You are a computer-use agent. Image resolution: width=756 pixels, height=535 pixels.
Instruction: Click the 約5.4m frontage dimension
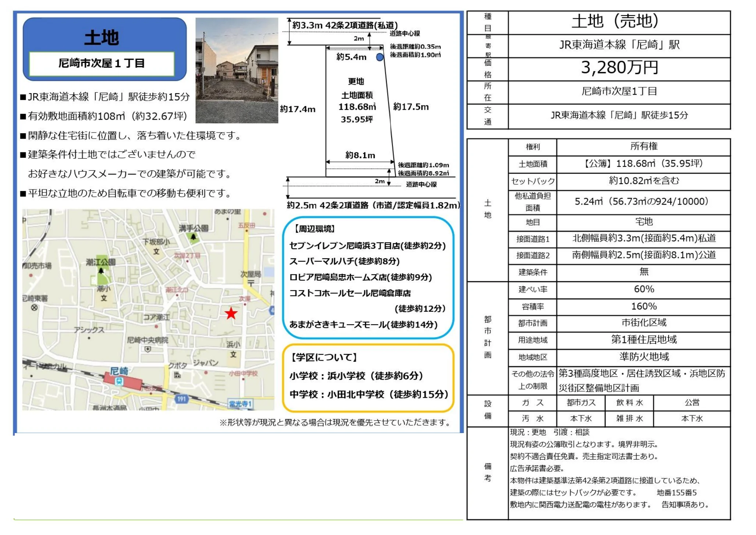click(x=352, y=57)
